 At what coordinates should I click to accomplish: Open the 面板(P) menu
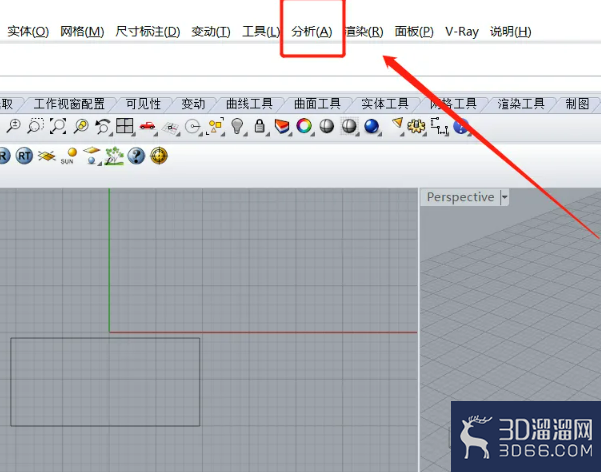(414, 32)
